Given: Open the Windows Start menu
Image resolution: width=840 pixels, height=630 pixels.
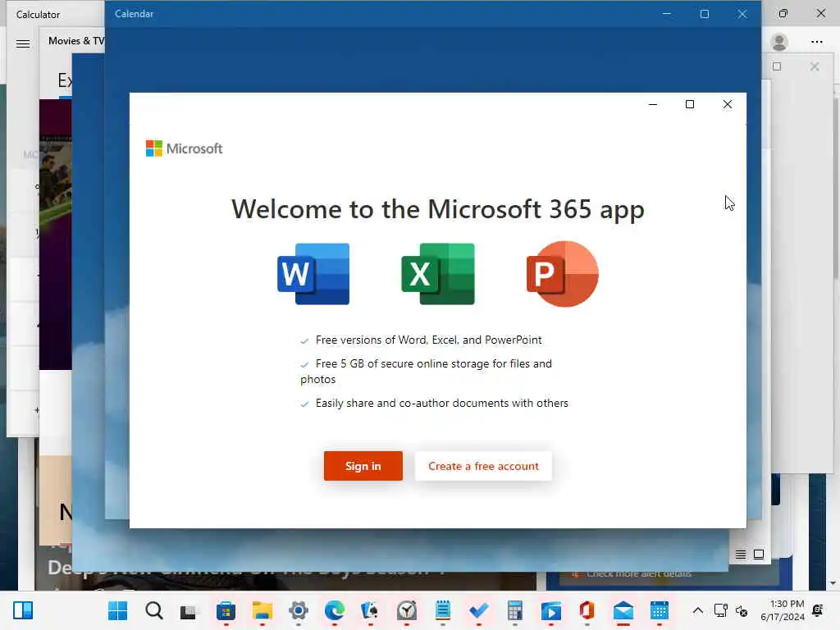Looking at the screenshot, I should click(118, 610).
